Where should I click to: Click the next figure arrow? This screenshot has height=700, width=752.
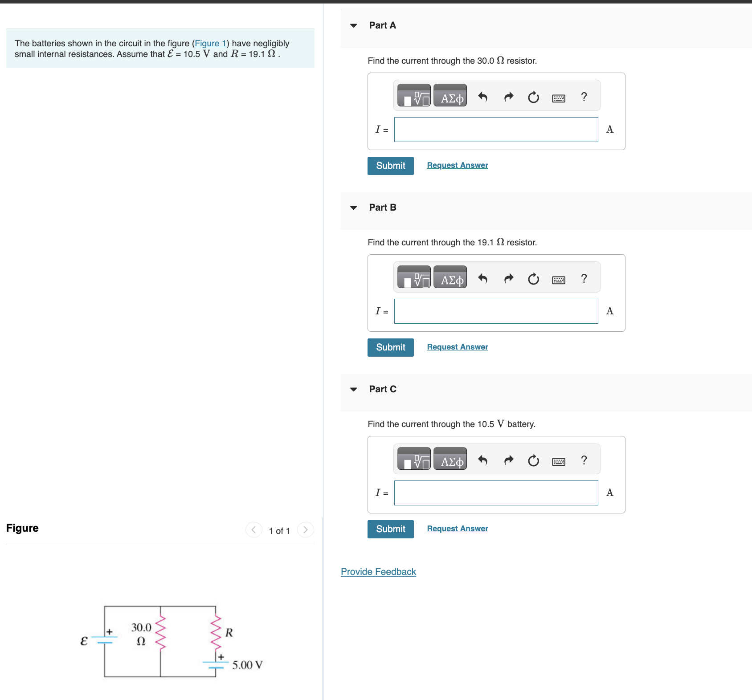305,530
